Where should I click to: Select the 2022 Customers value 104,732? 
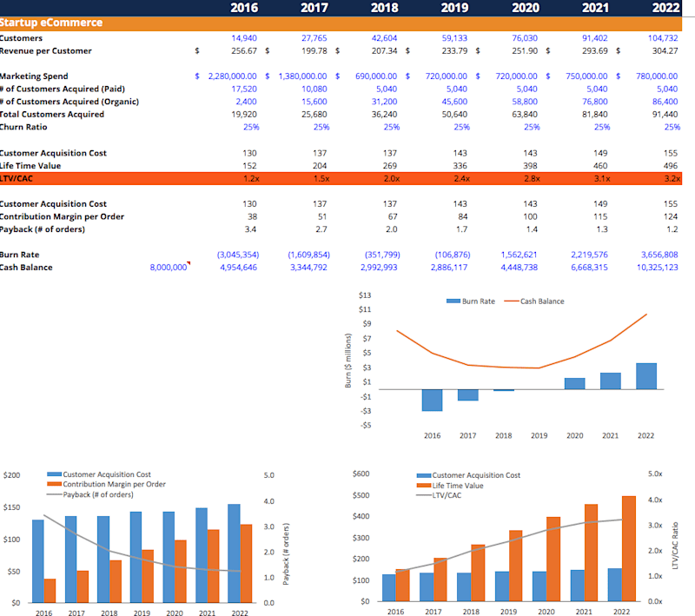663,38
